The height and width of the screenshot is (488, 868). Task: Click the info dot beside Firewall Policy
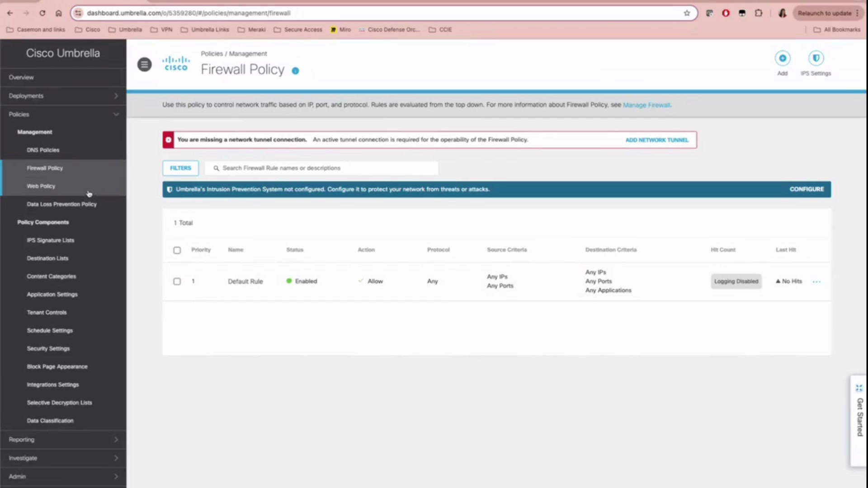click(295, 71)
